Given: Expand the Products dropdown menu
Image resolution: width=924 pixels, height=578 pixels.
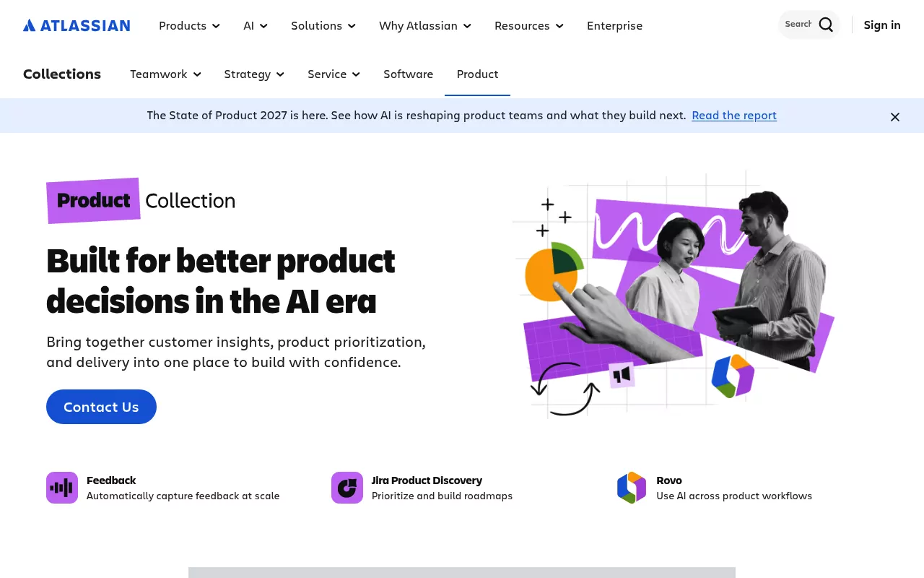Looking at the screenshot, I should tap(189, 25).
